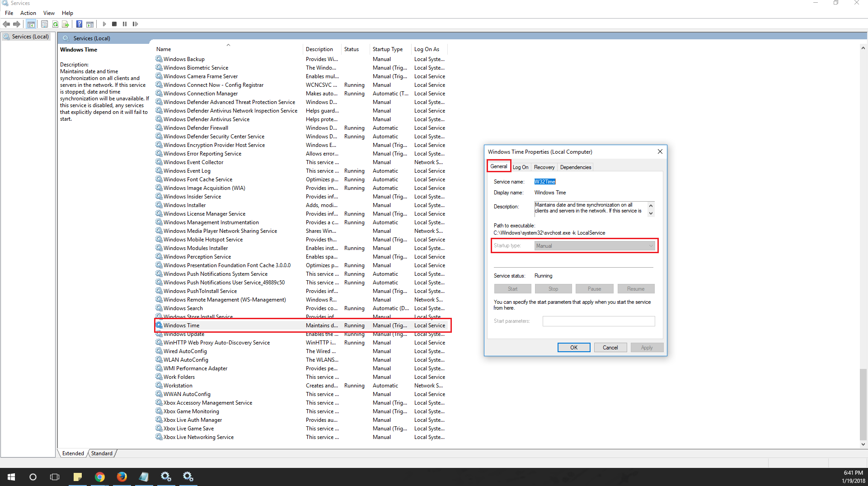
Task: Open the Help toolbar icon
Action: 79,24
